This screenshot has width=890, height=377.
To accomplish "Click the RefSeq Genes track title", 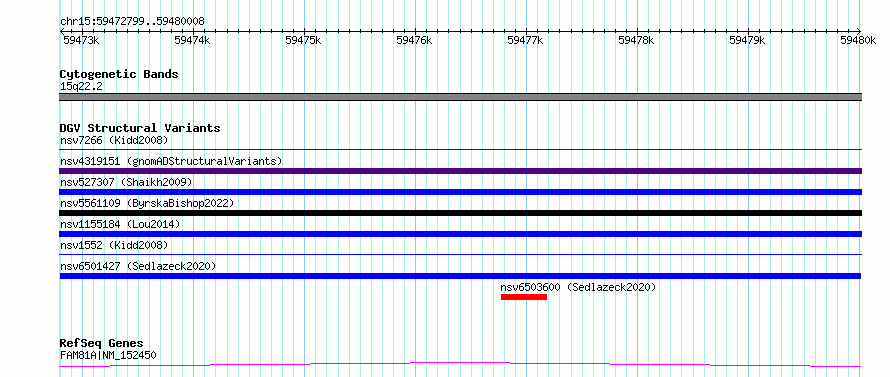I will (101, 343).
